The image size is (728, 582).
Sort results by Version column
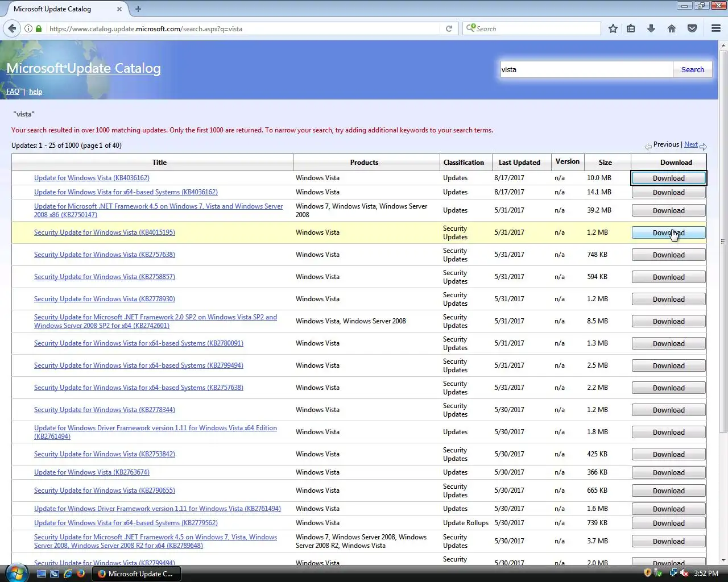567,161
